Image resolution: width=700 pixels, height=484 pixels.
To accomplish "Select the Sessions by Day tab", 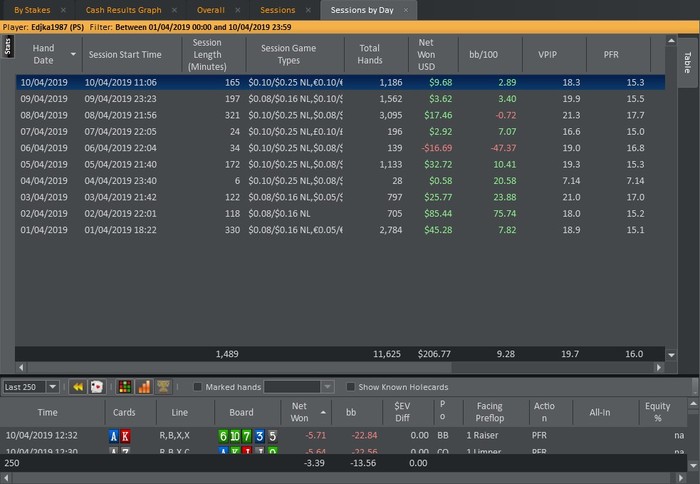I will click(362, 10).
